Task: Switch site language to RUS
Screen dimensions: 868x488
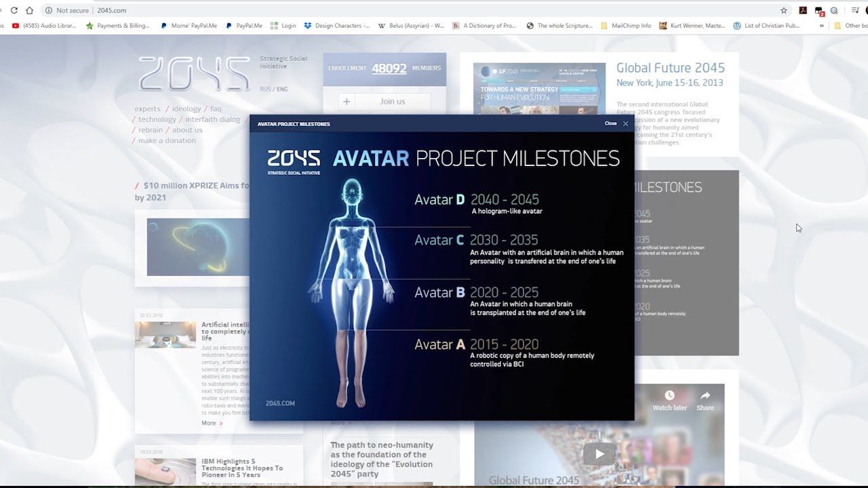Action: pyautogui.click(x=265, y=89)
